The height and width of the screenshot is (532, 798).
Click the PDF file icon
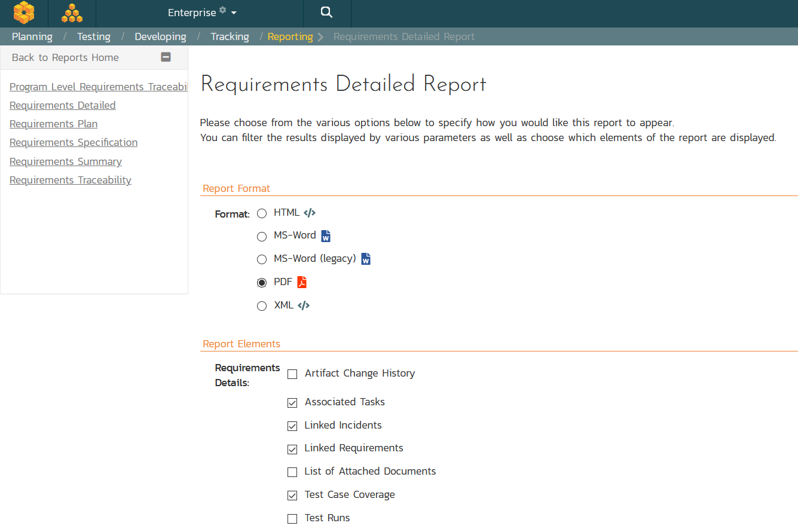pyautogui.click(x=302, y=282)
